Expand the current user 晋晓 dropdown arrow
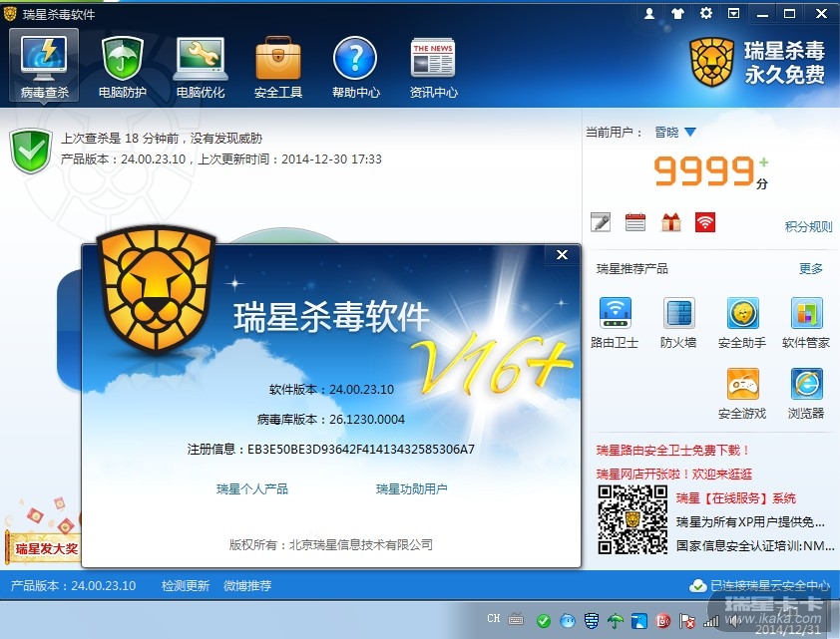Image resolution: width=840 pixels, height=639 pixels. [690, 133]
